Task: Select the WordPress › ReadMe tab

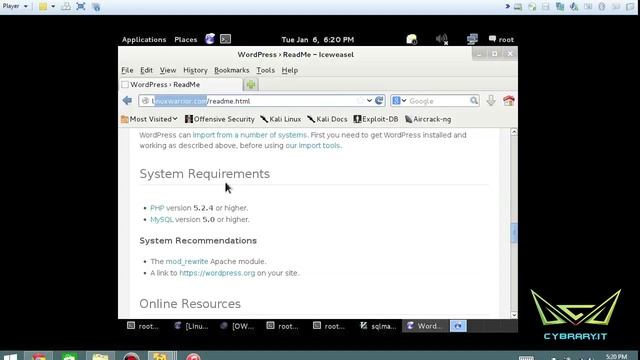Action: pyautogui.click(x=181, y=84)
